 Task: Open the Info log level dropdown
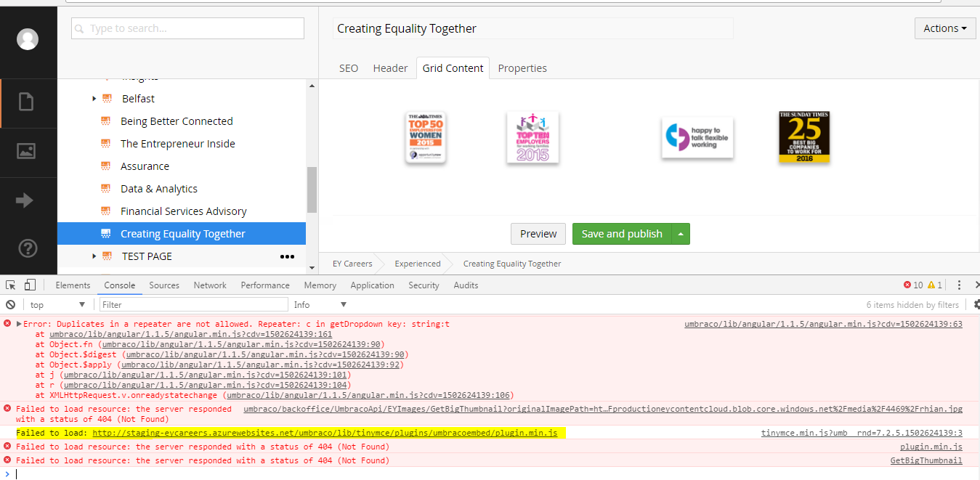pyautogui.click(x=320, y=305)
